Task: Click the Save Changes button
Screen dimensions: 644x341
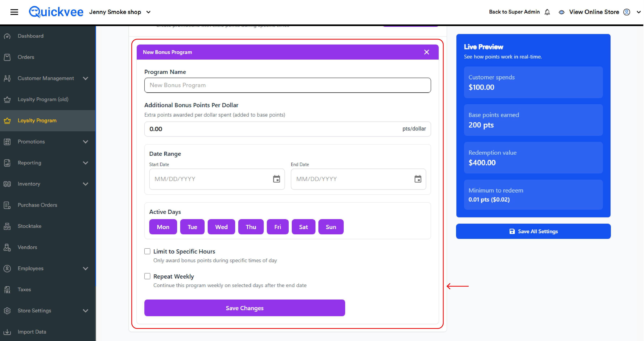Action: pos(245,308)
